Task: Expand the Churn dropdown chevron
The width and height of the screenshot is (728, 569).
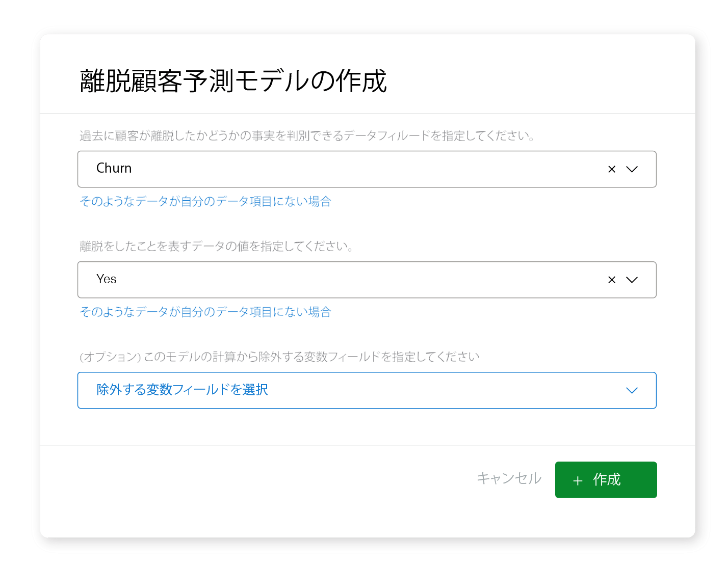Action: pyautogui.click(x=632, y=169)
